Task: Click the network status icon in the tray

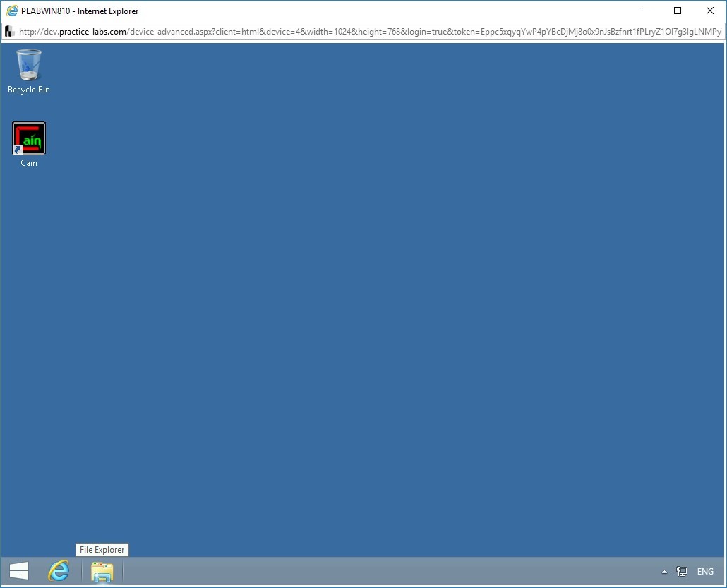Action: [x=682, y=572]
